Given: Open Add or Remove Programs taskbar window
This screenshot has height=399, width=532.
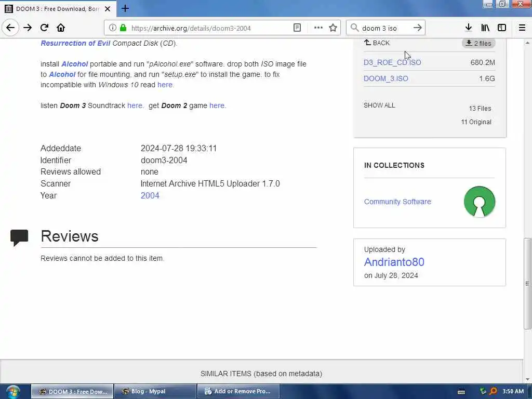Looking at the screenshot, I should point(238,391).
